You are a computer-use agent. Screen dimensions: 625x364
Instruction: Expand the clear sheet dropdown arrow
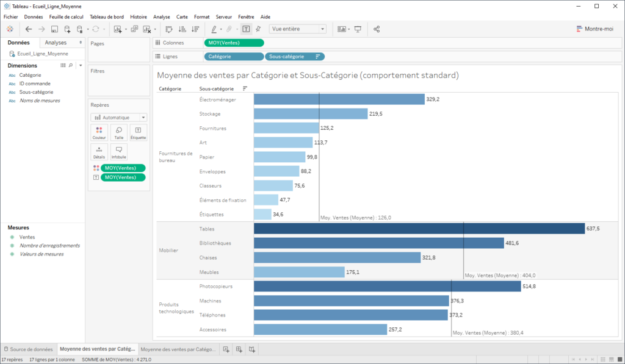coord(155,29)
